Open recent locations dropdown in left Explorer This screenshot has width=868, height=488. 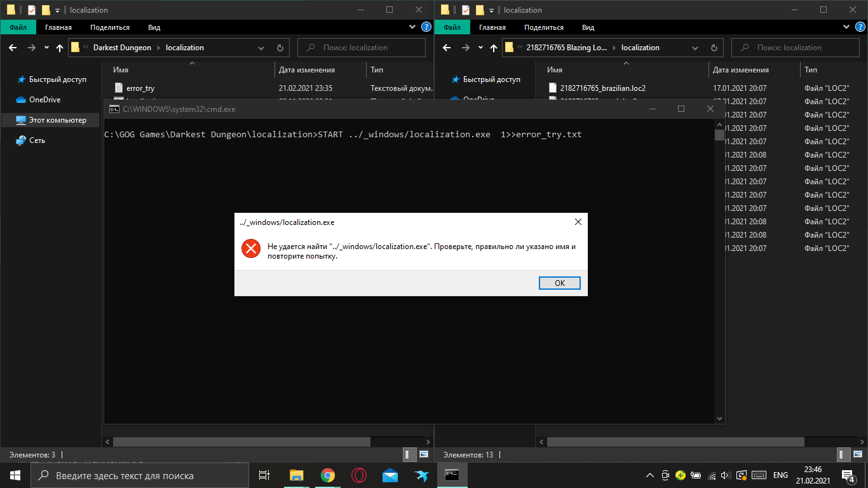[x=46, y=48]
